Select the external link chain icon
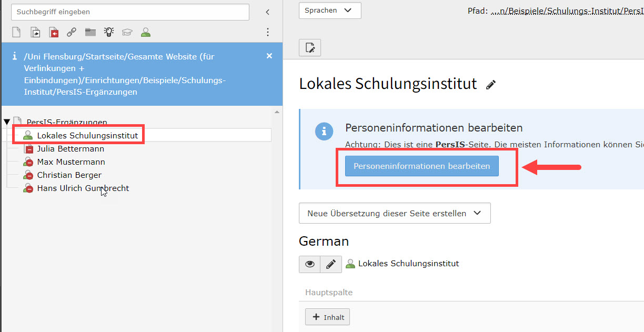The image size is (644, 332). coord(72,33)
